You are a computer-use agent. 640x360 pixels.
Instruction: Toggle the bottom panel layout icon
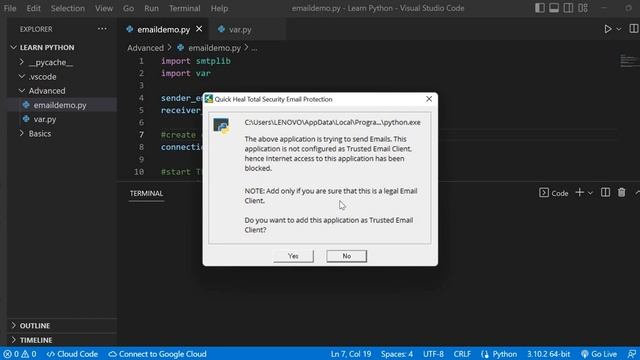point(554,8)
